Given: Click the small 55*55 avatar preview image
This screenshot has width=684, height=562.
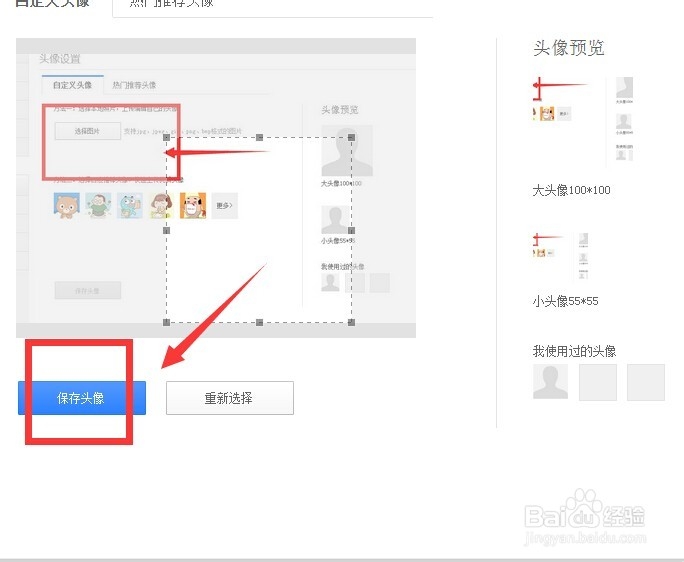Looking at the screenshot, I should tap(561, 256).
